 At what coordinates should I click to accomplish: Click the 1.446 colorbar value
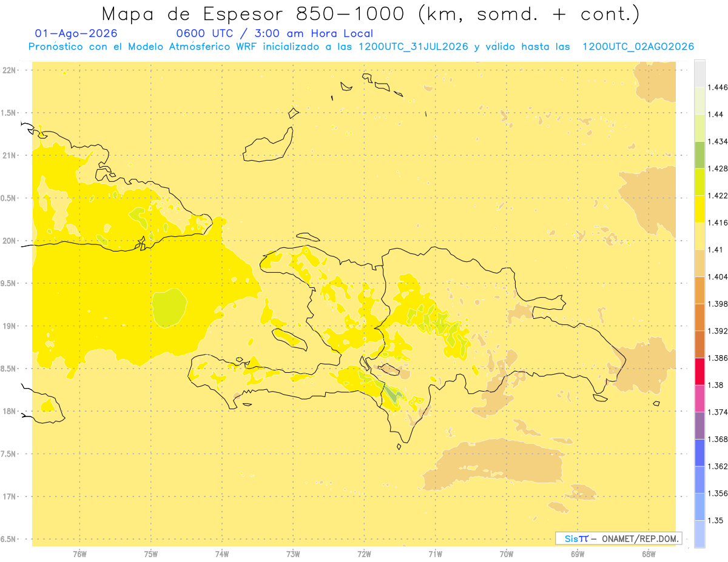point(718,87)
